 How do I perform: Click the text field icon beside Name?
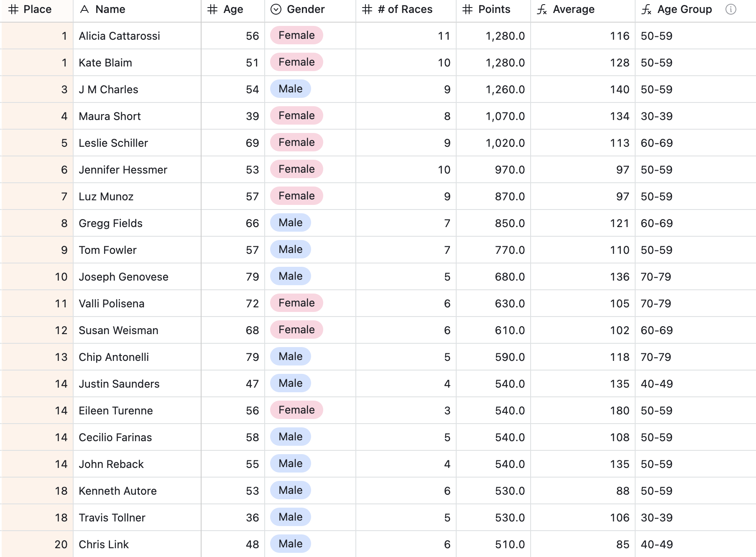click(x=84, y=9)
